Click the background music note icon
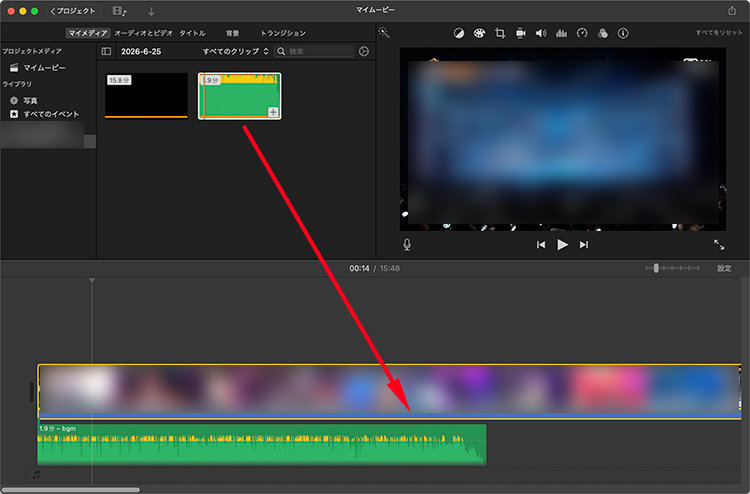This screenshot has width=750, height=494. (x=36, y=474)
